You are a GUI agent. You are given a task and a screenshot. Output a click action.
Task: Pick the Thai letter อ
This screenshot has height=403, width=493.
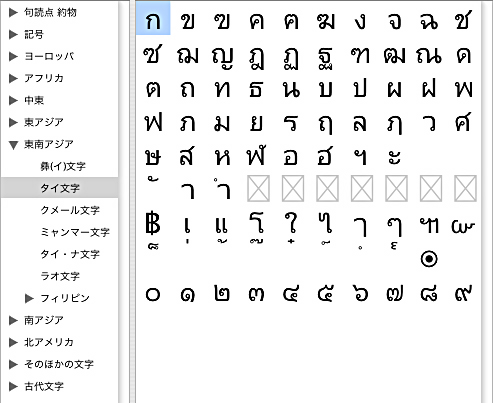(x=291, y=158)
